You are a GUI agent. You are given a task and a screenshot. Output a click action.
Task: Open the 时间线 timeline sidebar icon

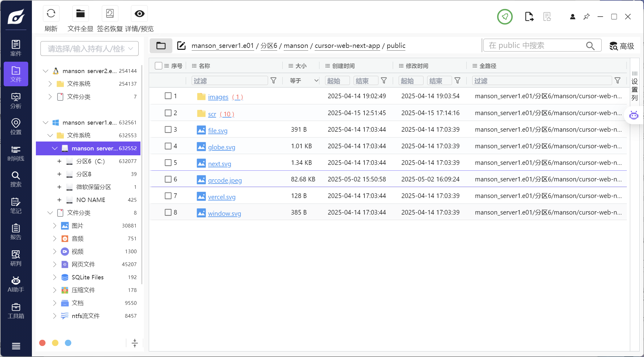16,153
